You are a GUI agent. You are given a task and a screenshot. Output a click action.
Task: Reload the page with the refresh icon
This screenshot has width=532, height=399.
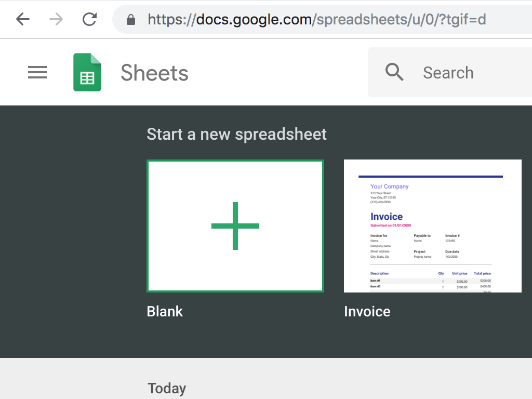click(89, 19)
